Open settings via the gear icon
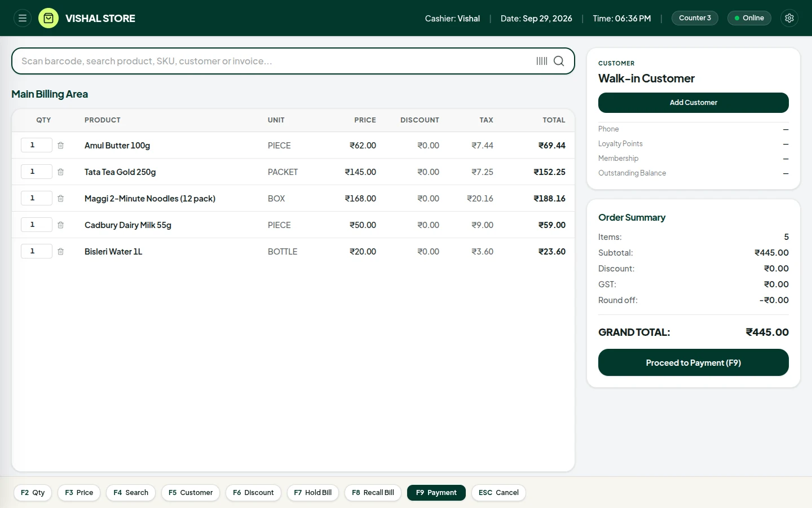The image size is (812, 508). point(789,18)
